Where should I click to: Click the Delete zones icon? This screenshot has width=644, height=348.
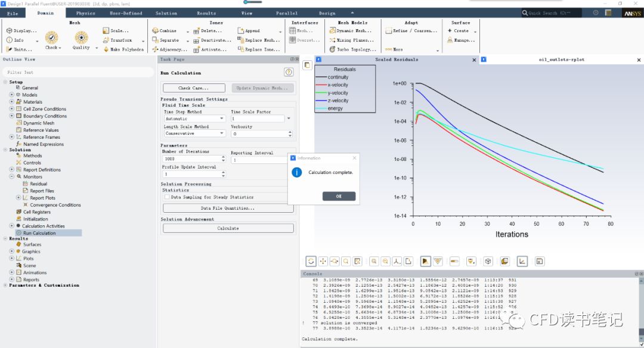196,31
